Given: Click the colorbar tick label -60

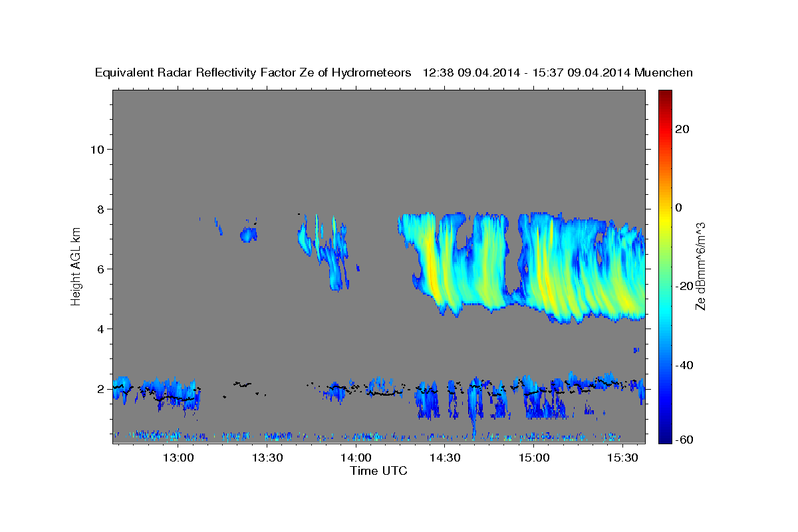Looking at the screenshot, I should tap(683, 440).
